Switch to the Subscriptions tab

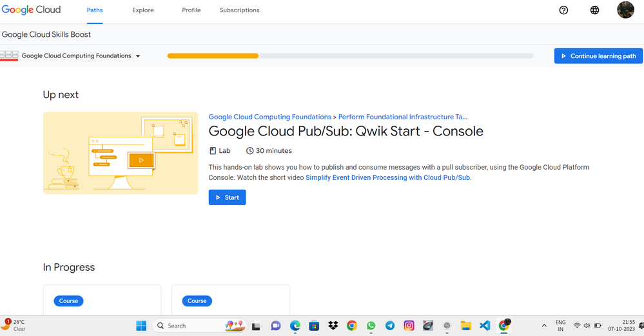pos(239,10)
